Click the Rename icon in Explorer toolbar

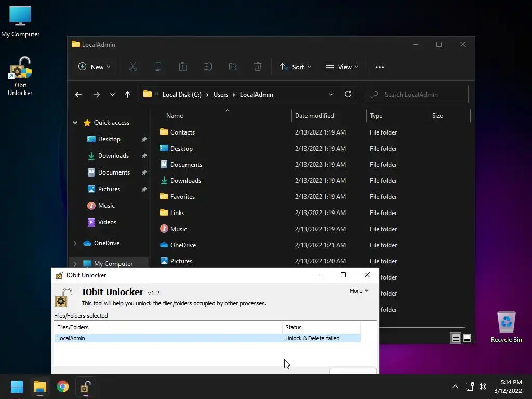tap(208, 67)
